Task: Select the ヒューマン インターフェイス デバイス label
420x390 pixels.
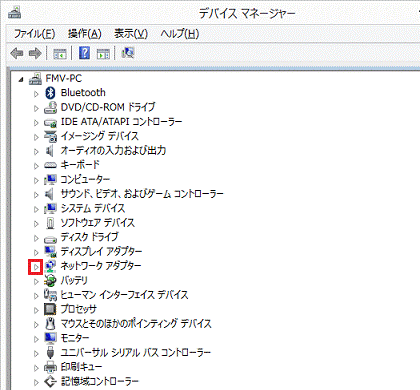Action: click(125, 295)
